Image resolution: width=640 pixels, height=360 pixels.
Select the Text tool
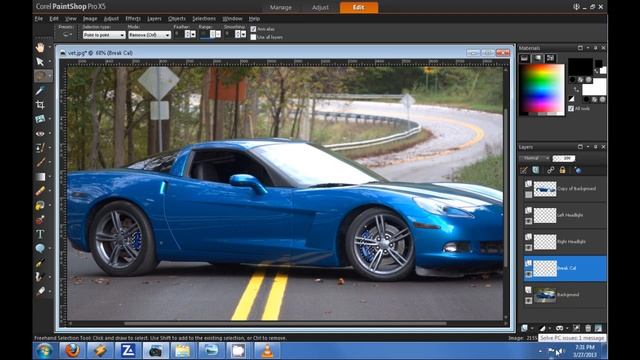(40, 234)
